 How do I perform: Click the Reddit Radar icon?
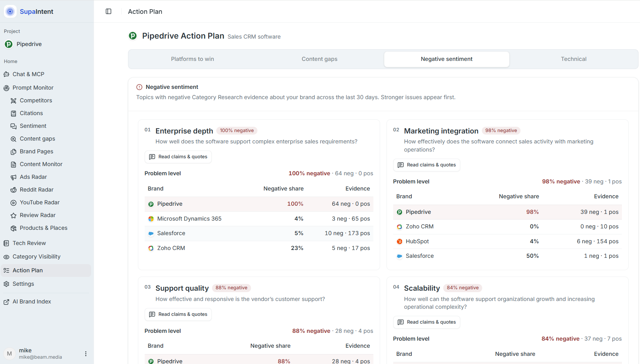tap(13, 190)
